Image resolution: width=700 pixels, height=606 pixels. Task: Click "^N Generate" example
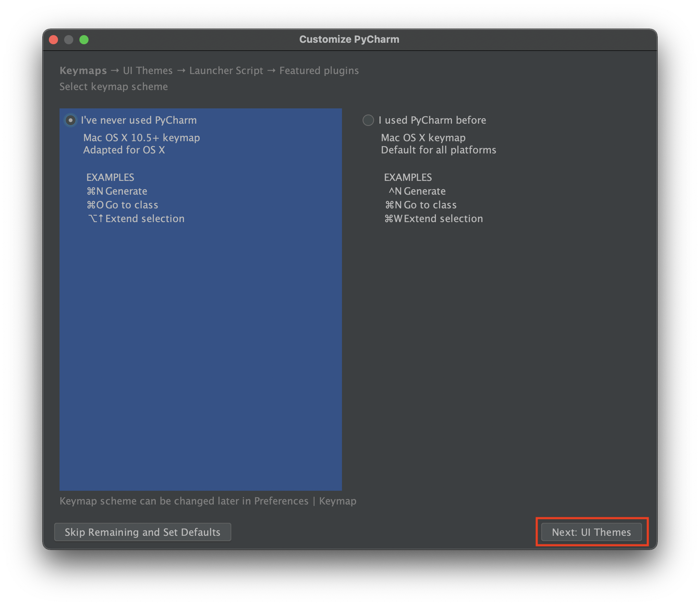(x=417, y=191)
